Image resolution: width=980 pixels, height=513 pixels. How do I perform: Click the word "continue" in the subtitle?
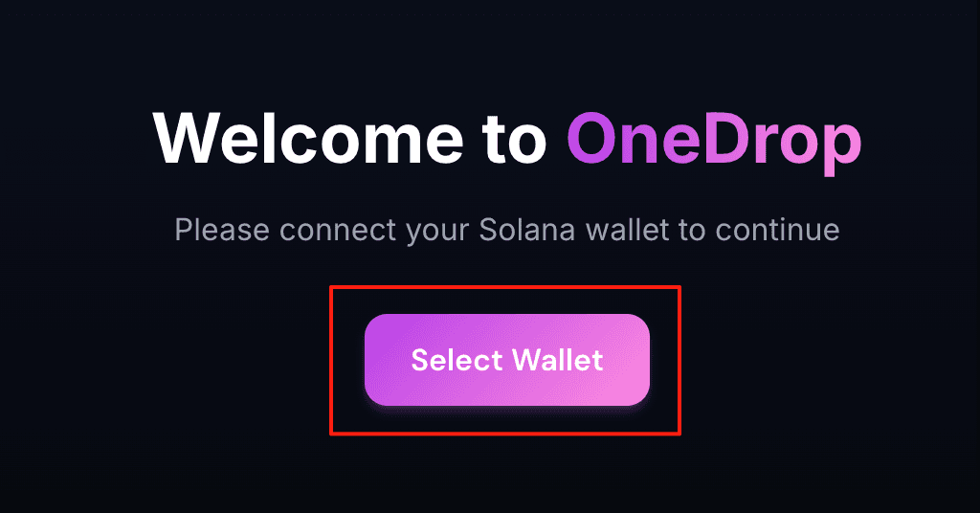click(777, 230)
